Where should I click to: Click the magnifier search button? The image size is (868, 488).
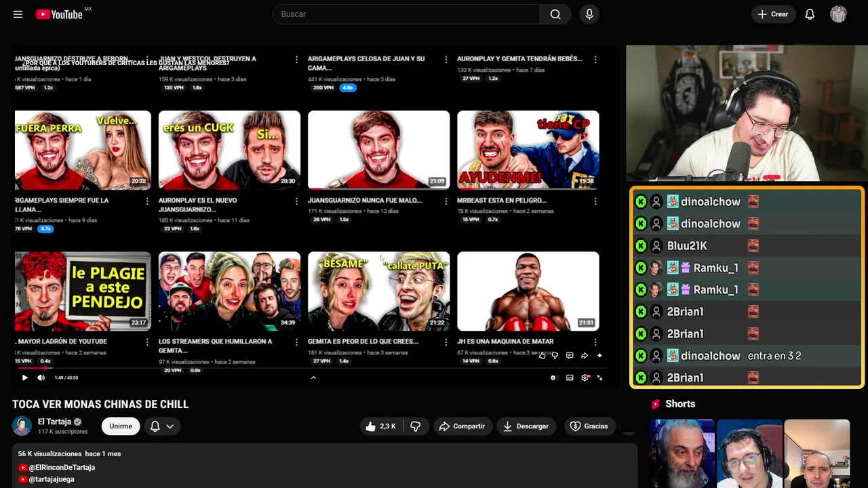click(x=555, y=14)
